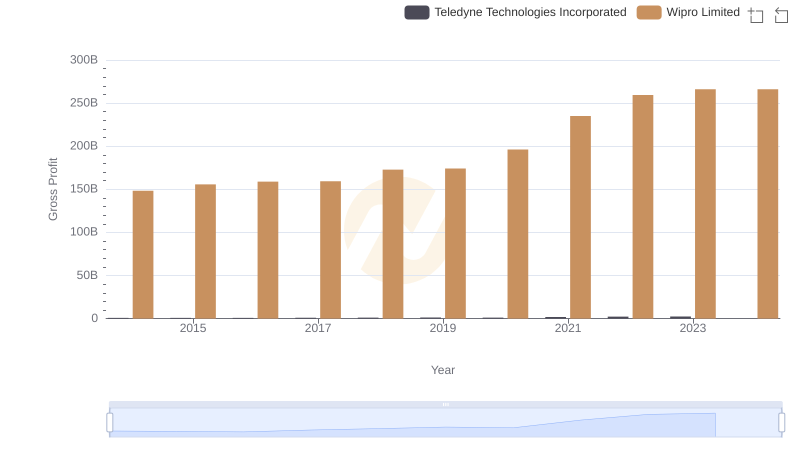Click the 2015 x-axis label
800x461 pixels.
point(193,328)
